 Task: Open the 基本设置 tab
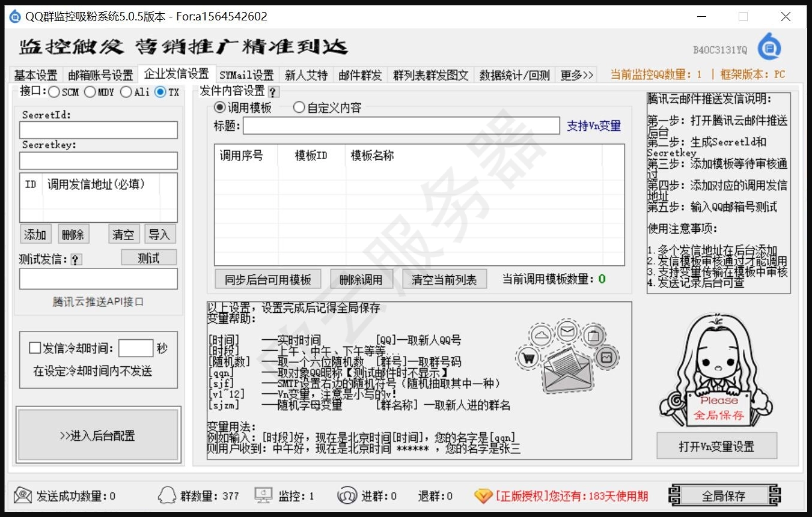pos(35,75)
